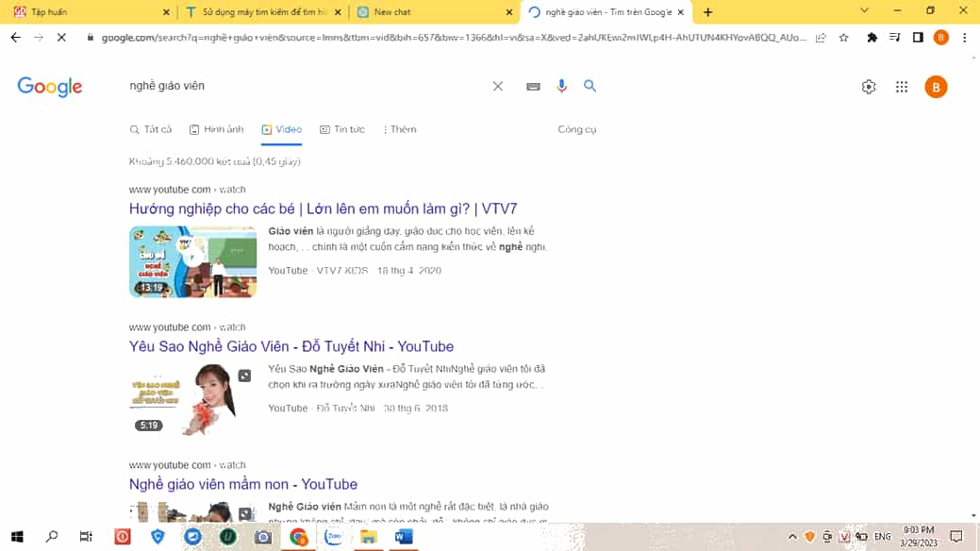Open Task View on taskbar
This screenshot has width=980, height=551.
86,537
